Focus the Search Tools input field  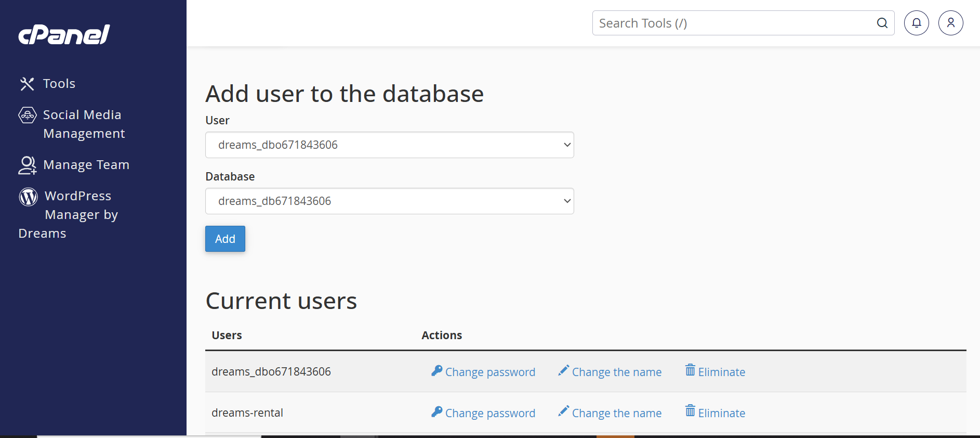733,23
